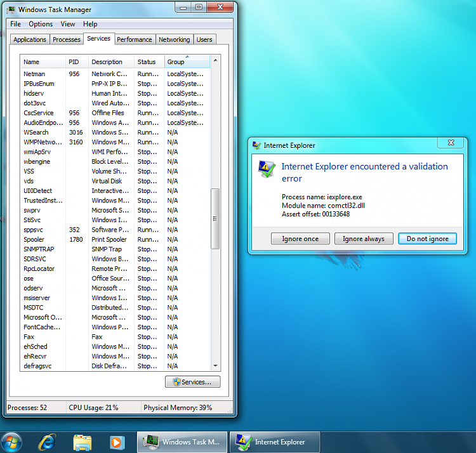Select the Spooler service

[116, 239]
